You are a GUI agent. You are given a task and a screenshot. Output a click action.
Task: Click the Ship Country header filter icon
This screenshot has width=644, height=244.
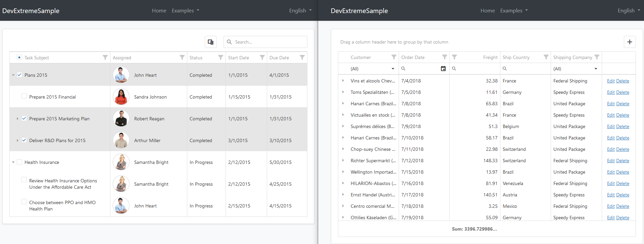(x=546, y=57)
